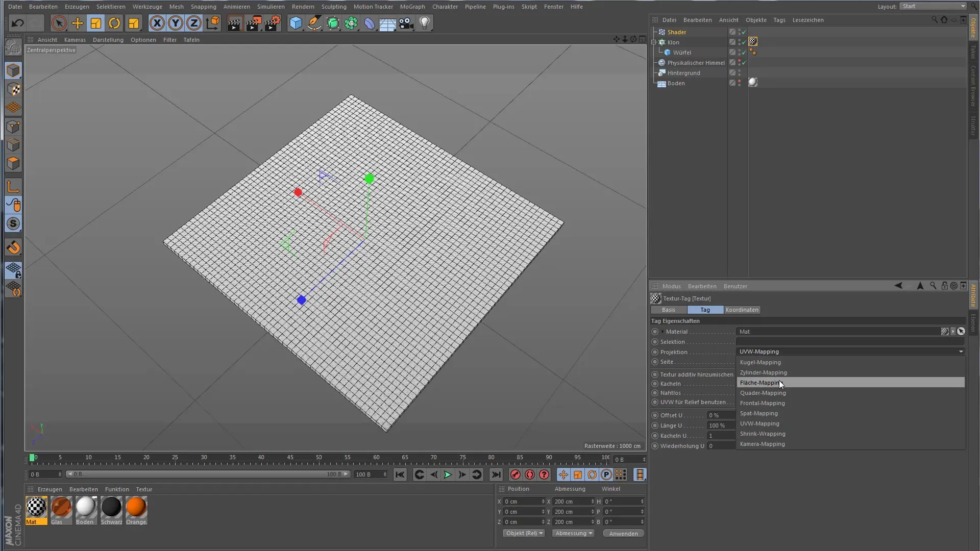Image resolution: width=980 pixels, height=551 pixels.
Task: Select the Orange material swatch
Action: [x=136, y=511]
